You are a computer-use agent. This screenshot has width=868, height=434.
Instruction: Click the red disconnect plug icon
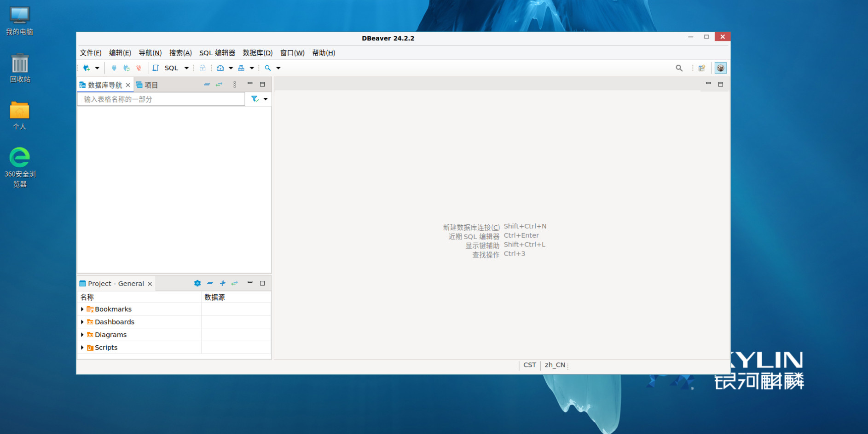tap(139, 68)
